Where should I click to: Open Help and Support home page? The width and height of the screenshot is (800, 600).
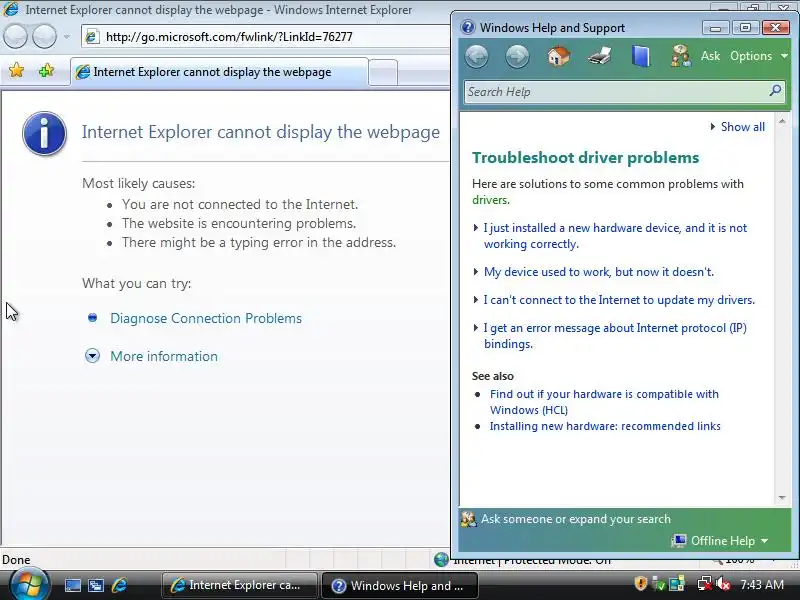tap(559, 56)
